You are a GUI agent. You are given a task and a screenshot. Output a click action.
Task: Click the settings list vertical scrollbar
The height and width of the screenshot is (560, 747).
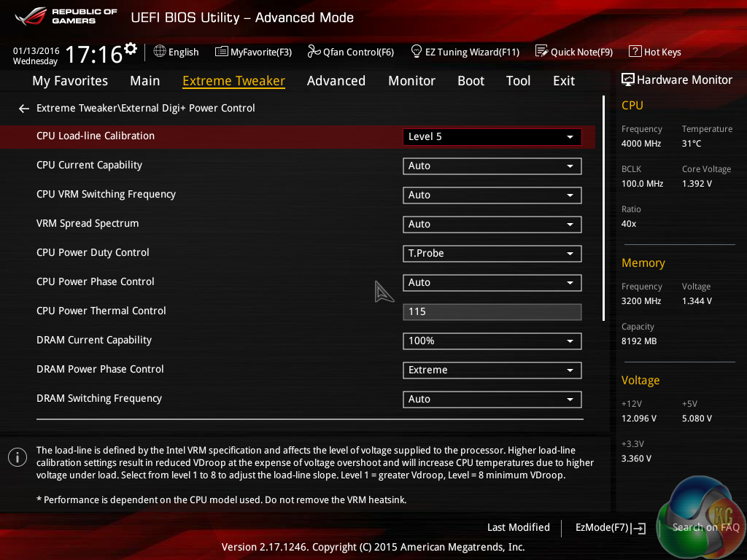point(603,208)
